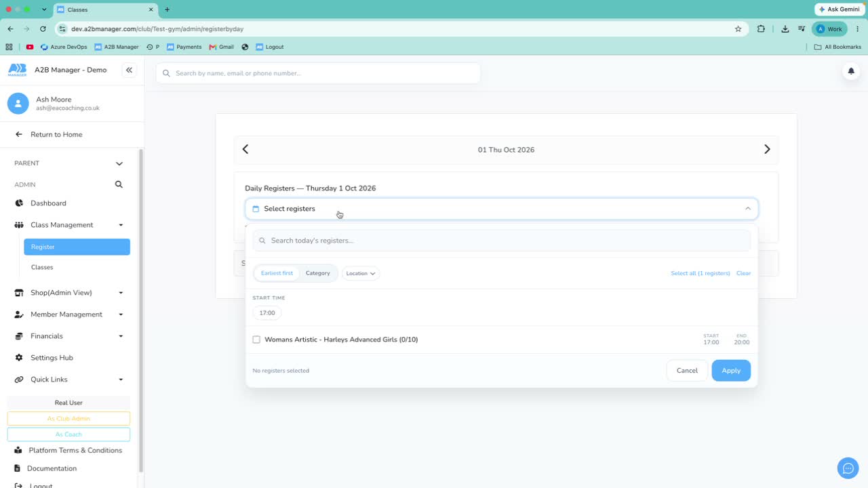Switch grouping to Category
Image resolution: width=868 pixels, height=488 pixels.
(317, 273)
